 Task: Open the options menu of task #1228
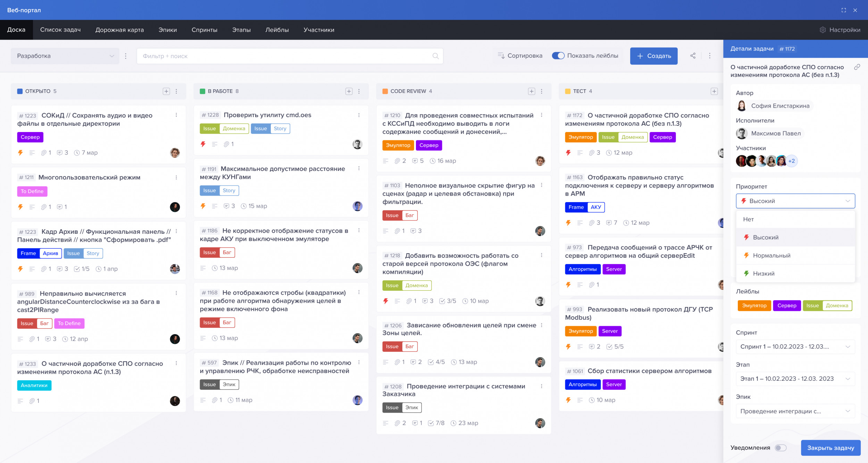point(359,115)
